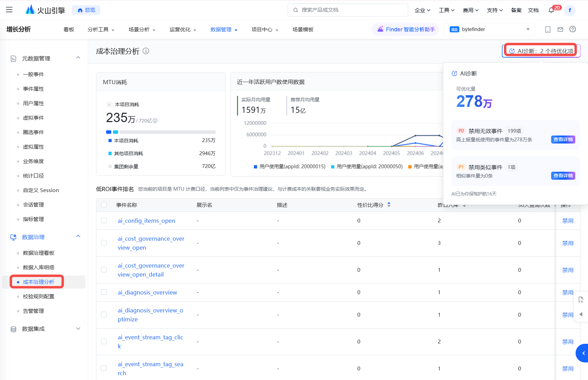
Task: Click the help question mark icon
Action: 572,29
